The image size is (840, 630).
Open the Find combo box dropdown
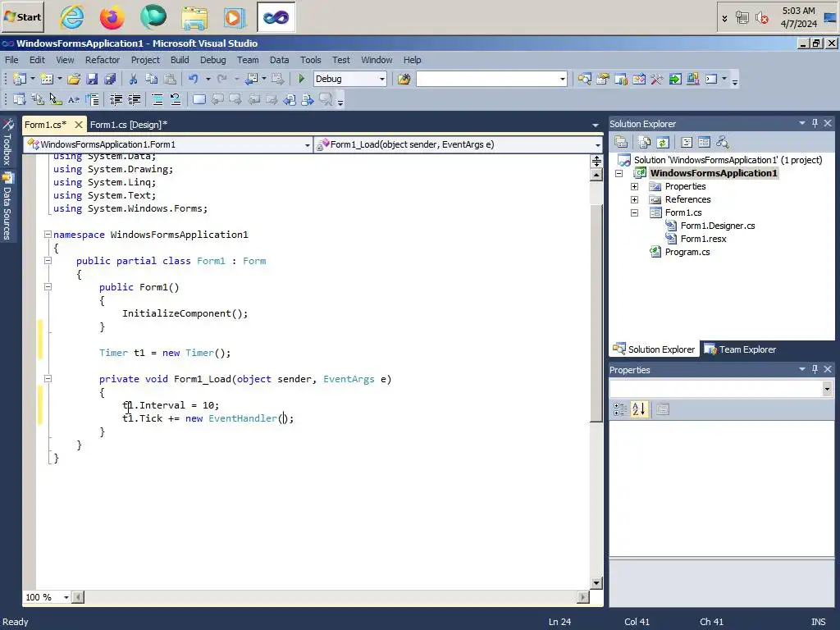(563, 80)
